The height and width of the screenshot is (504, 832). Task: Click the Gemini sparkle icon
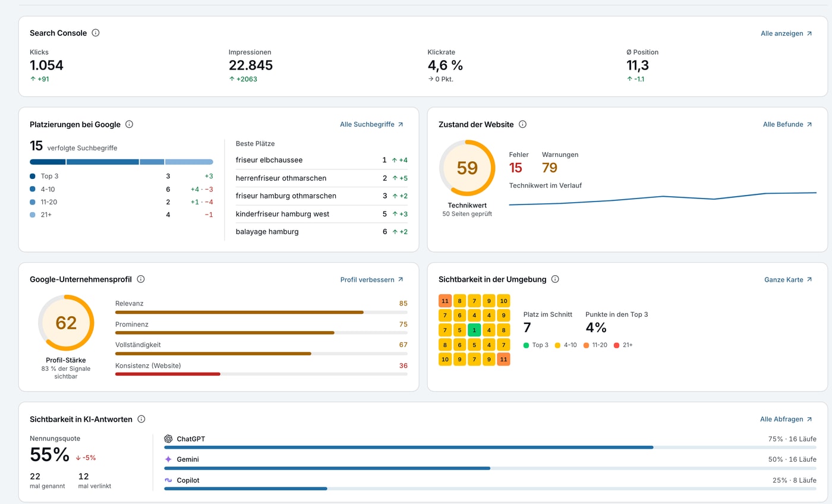[x=168, y=459]
